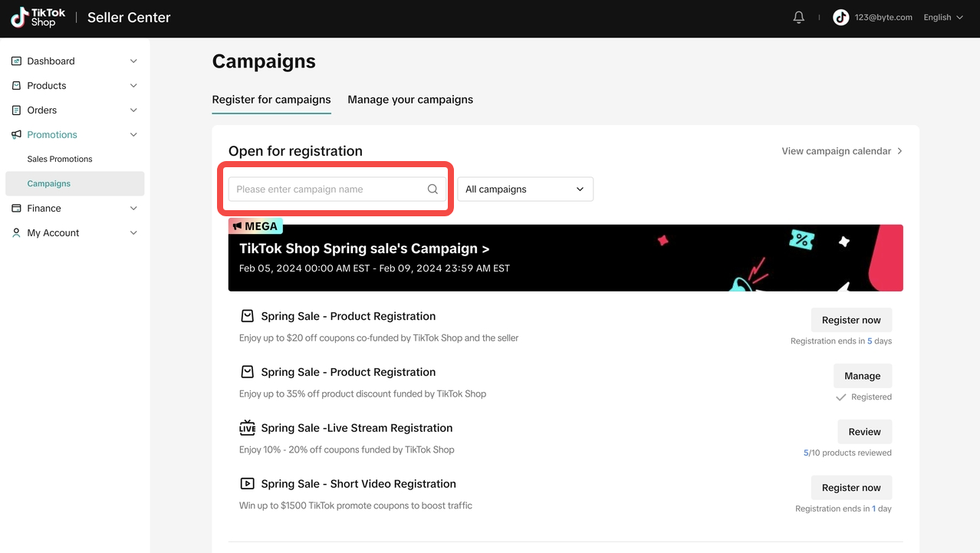980x553 pixels.
Task: Click the notification bell icon
Action: click(x=798, y=17)
